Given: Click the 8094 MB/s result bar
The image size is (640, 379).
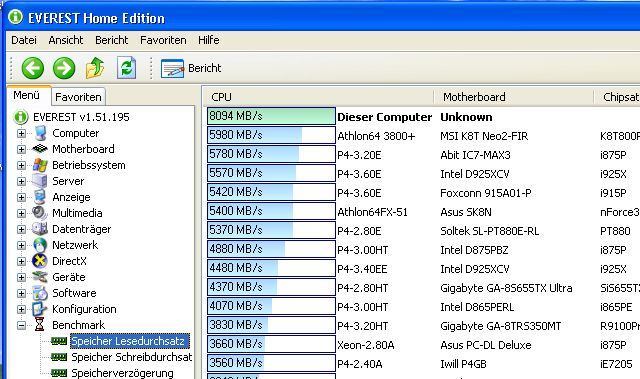Looking at the screenshot, I should click(271, 116).
